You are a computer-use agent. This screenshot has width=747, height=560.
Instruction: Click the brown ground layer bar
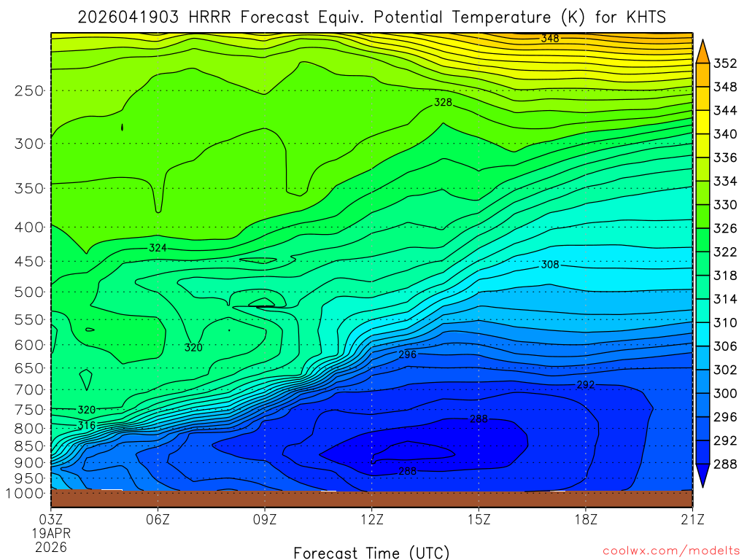pyautogui.click(x=371, y=499)
